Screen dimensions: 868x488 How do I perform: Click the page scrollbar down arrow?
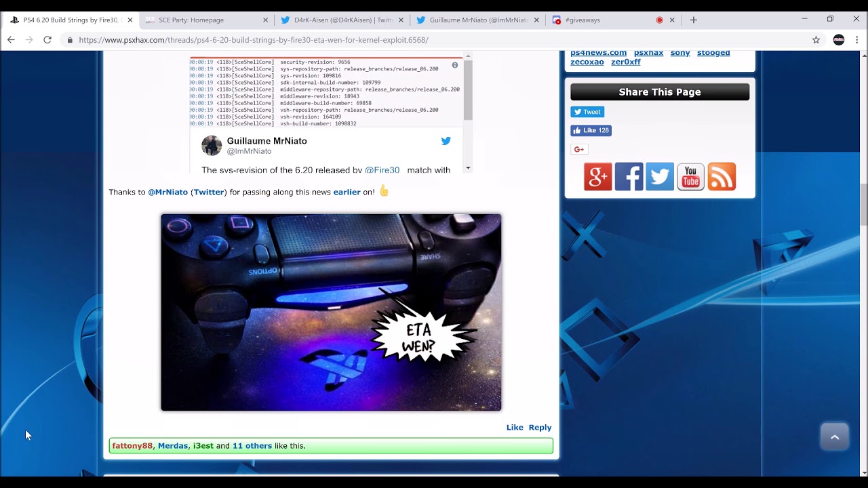863,472
